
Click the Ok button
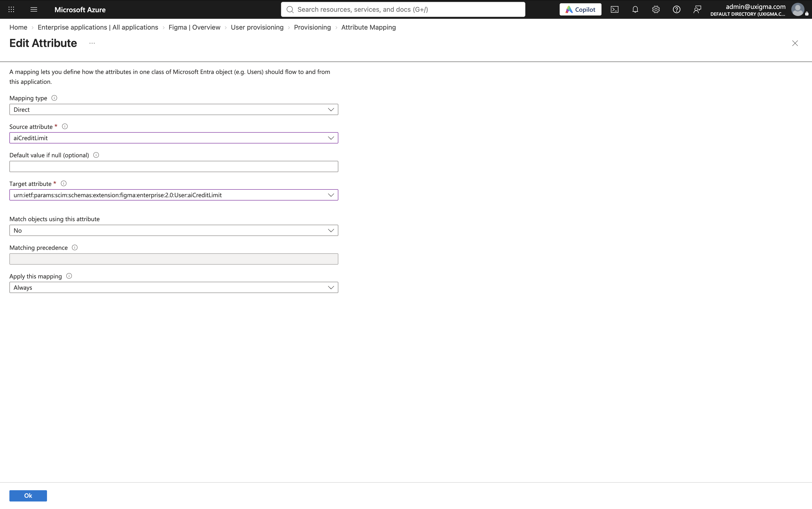[28, 496]
